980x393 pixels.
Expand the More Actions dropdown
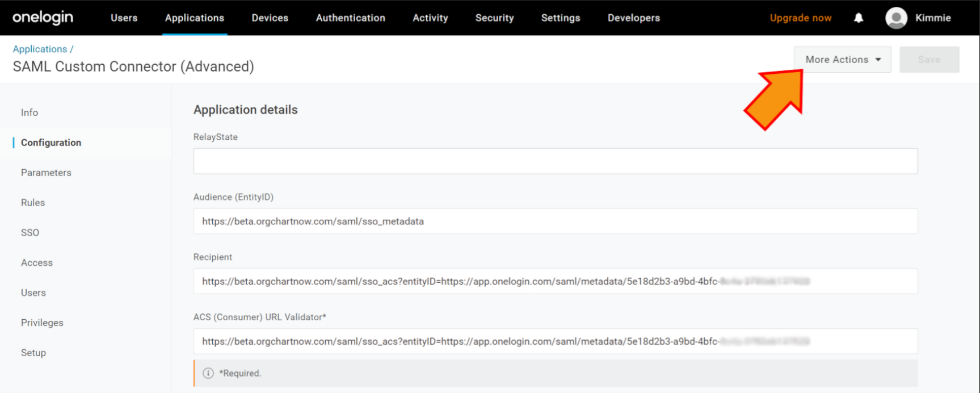tap(843, 60)
